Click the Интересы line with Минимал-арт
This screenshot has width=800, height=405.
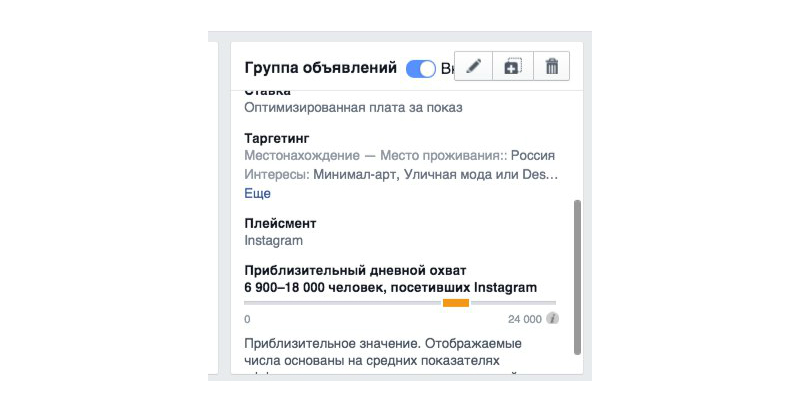[x=401, y=174]
